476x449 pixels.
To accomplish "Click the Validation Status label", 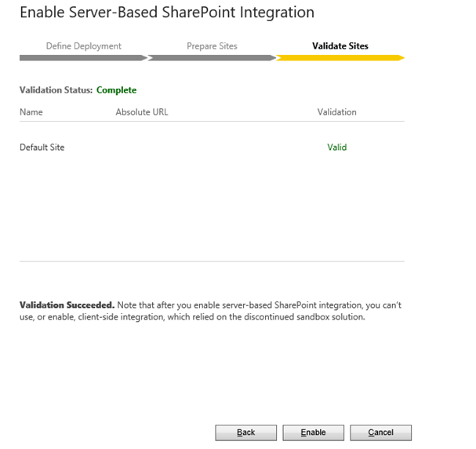I will (x=56, y=90).
